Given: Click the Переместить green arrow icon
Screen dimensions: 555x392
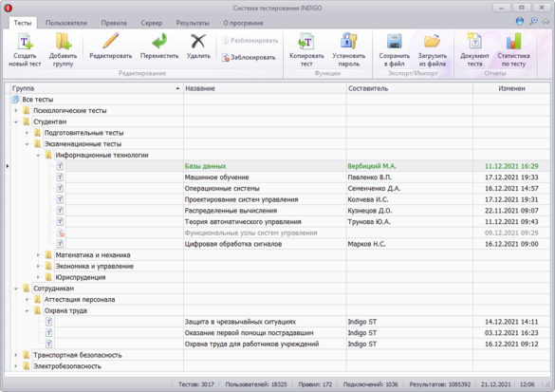Looking at the screenshot, I should click(x=159, y=41).
